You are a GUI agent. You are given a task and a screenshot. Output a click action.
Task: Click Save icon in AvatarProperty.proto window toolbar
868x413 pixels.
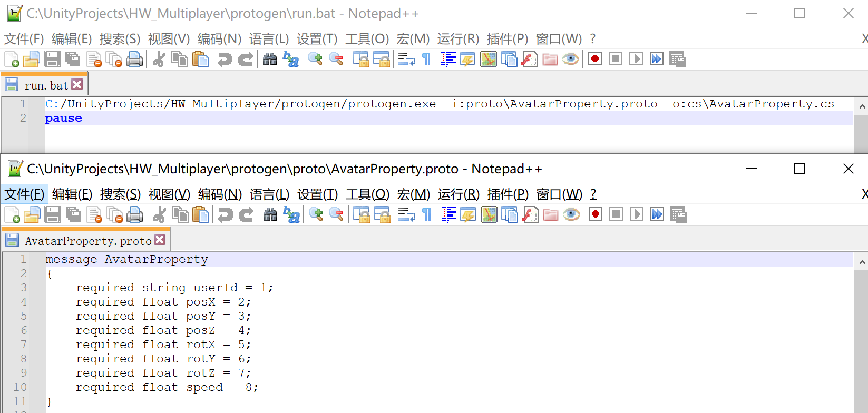pos(53,214)
